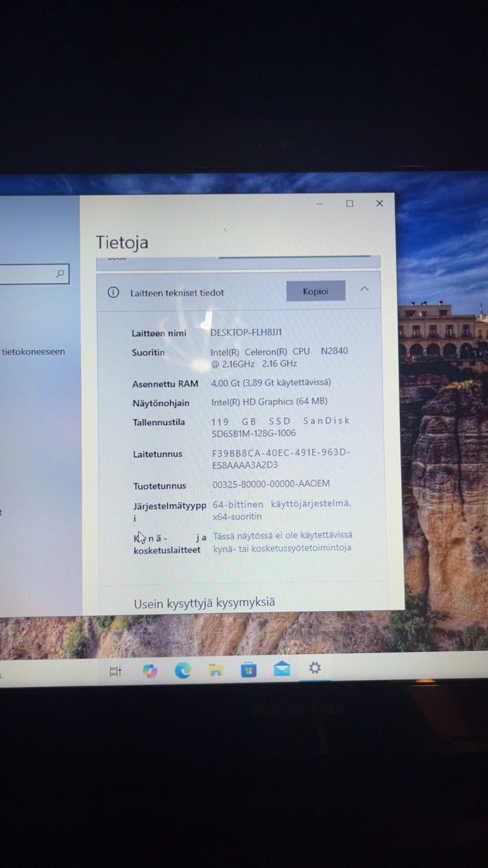Click the Intel(R) HD Graphics (64 MB) value

click(x=269, y=402)
